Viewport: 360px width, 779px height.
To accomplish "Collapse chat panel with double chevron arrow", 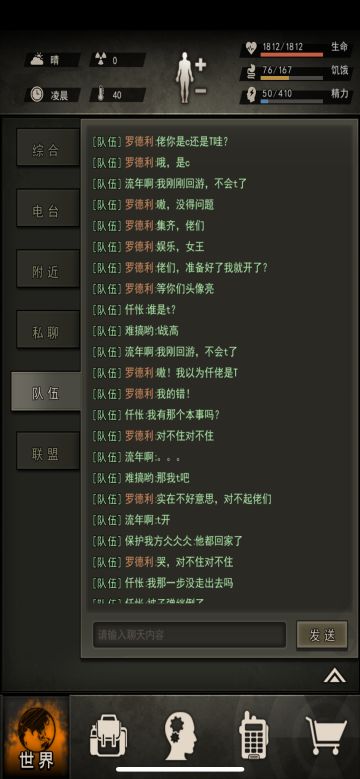I will pos(335,675).
